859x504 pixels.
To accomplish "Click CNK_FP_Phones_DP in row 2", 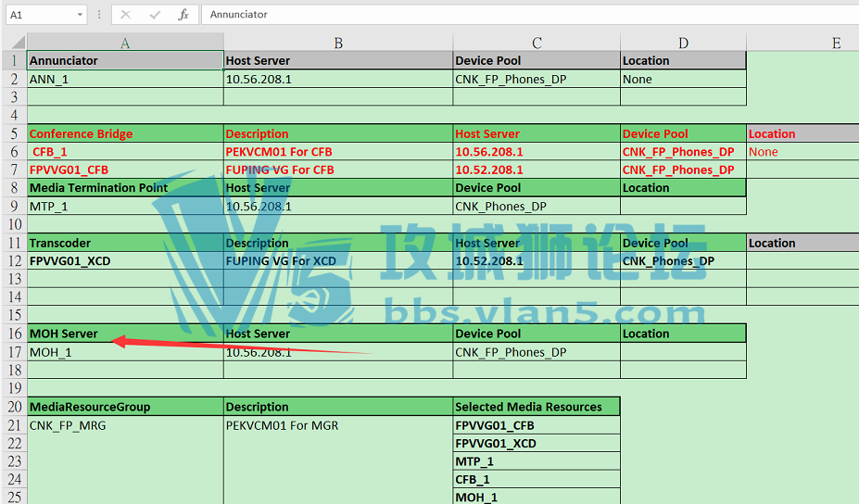I will pos(537,79).
